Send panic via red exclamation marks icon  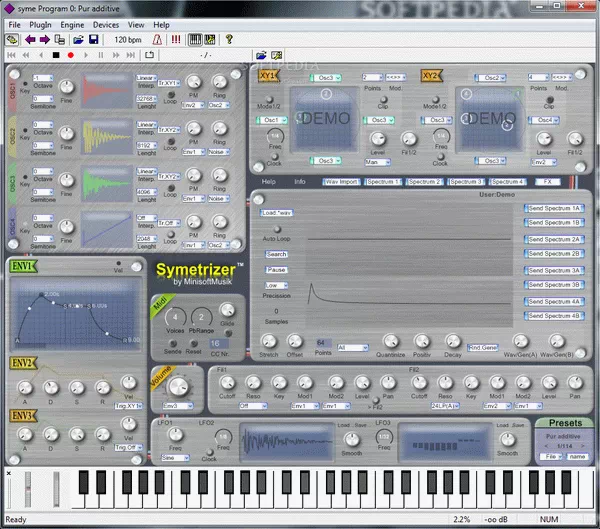click(x=176, y=39)
